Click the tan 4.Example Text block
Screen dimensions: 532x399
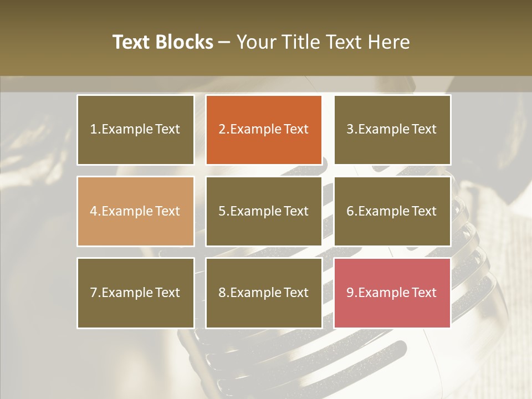click(x=135, y=211)
